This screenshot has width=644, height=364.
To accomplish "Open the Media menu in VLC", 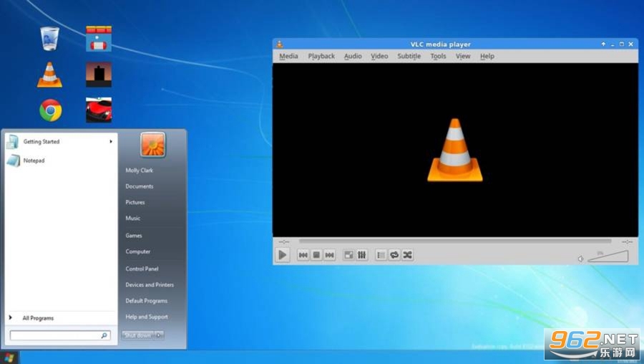I will 289,57.
